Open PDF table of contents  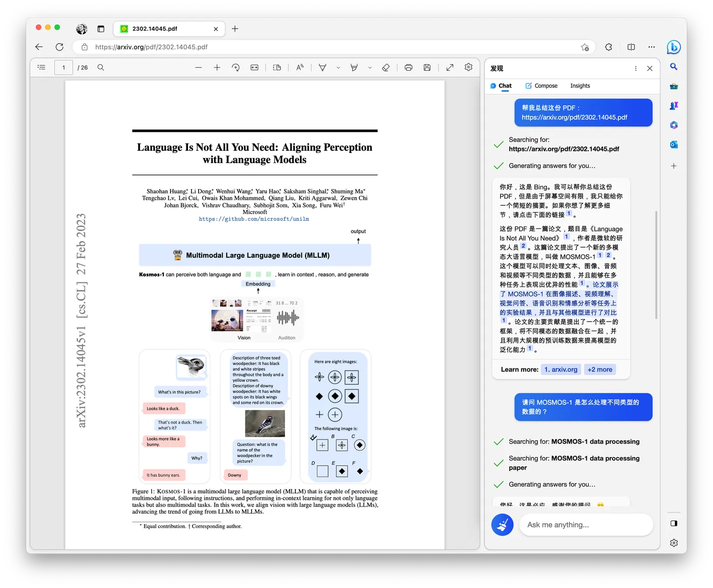click(42, 67)
